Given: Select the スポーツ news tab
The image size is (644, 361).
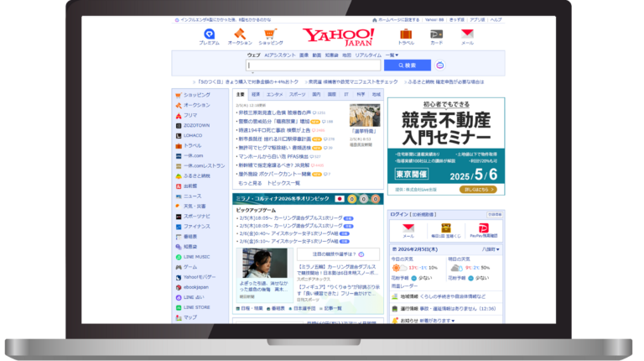Looking at the screenshot, I should 297,95.
